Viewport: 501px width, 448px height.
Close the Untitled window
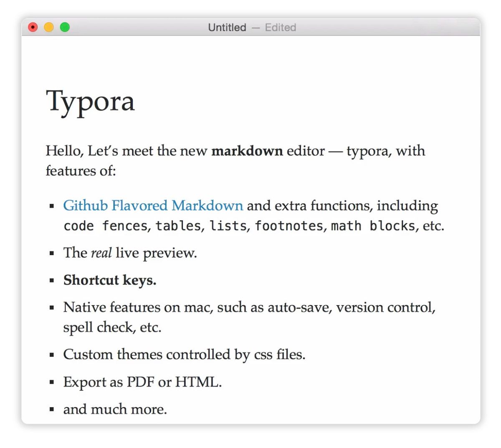(x=33, y=27)
